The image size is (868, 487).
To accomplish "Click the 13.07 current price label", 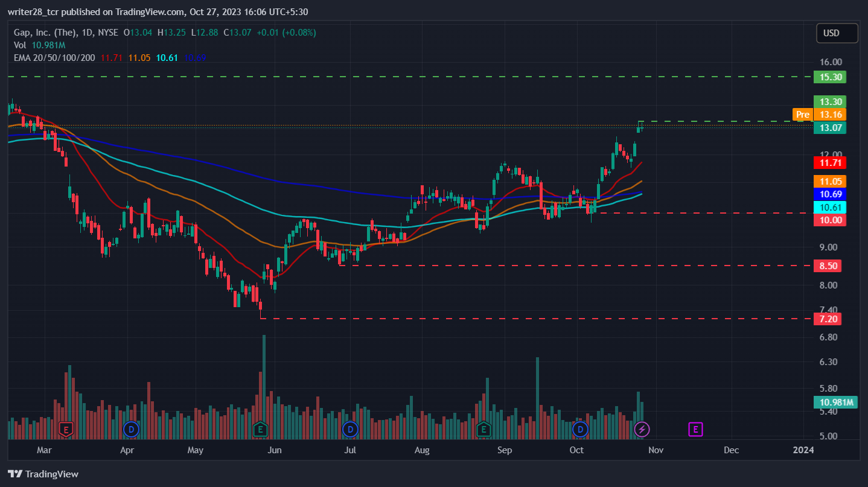I will [830, 127].
